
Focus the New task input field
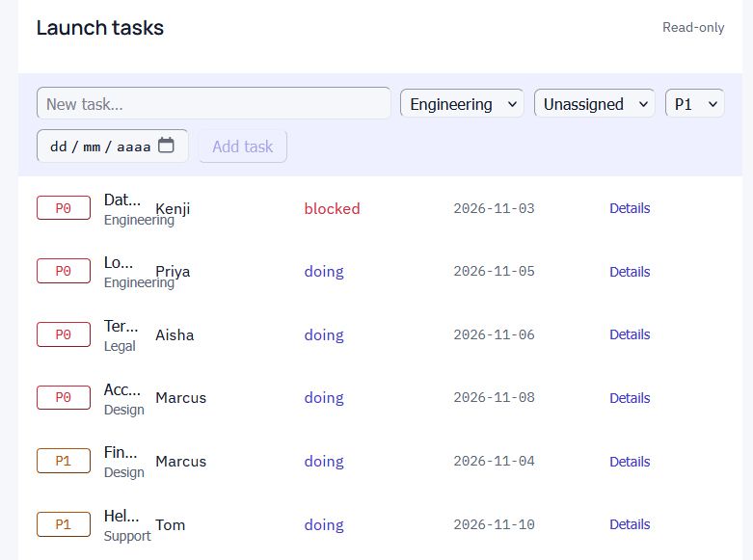[x=214, y=103]
